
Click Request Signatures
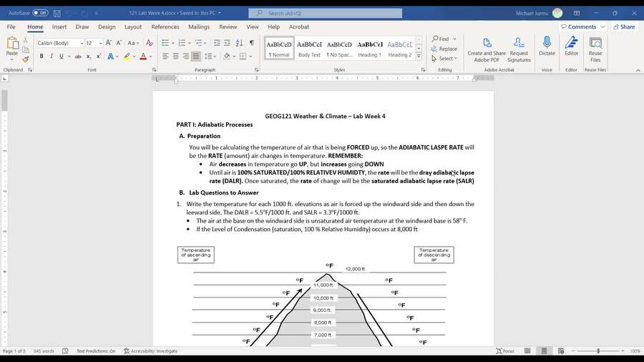519,49
